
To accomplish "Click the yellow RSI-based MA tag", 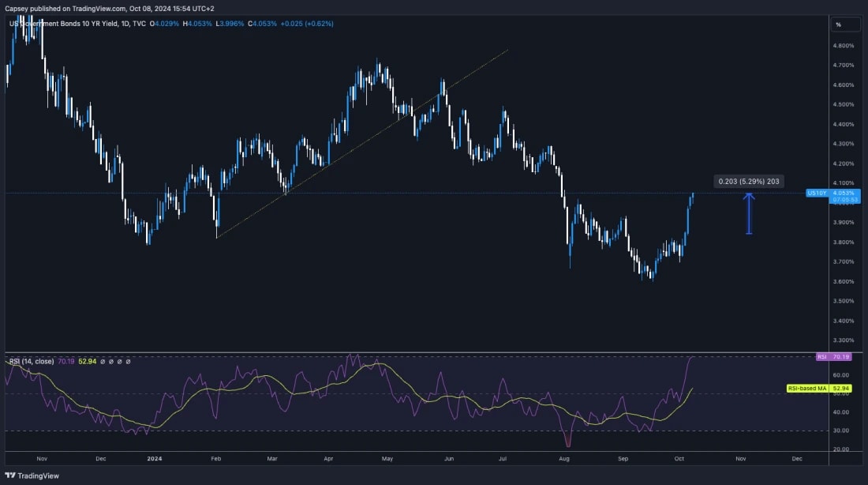I will 807,389.
